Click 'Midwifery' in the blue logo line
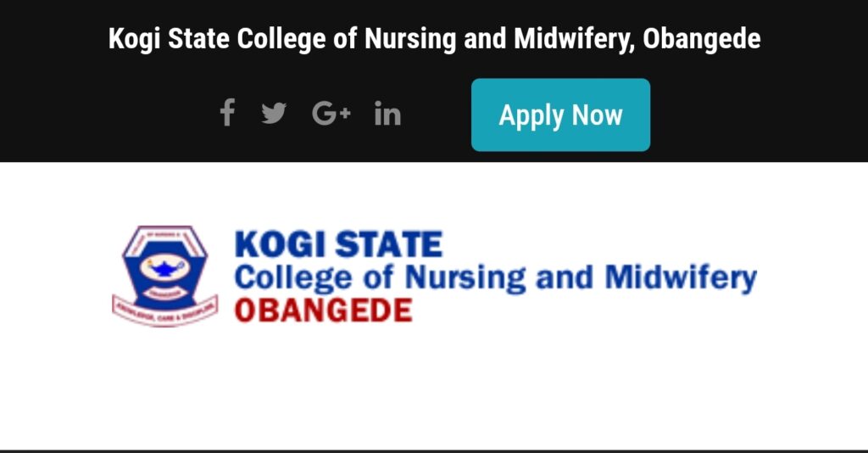 click(681, 277)
